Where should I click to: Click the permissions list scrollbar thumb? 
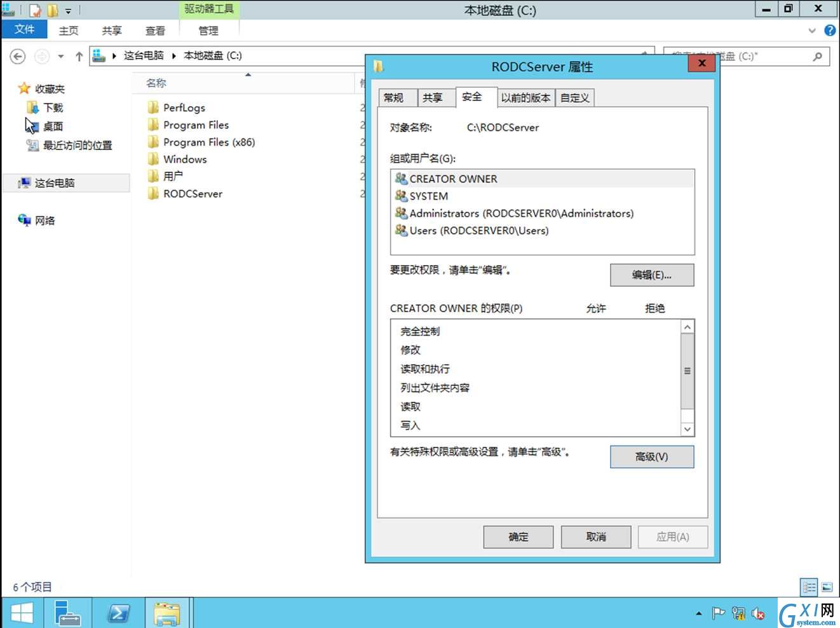[688, 371]
